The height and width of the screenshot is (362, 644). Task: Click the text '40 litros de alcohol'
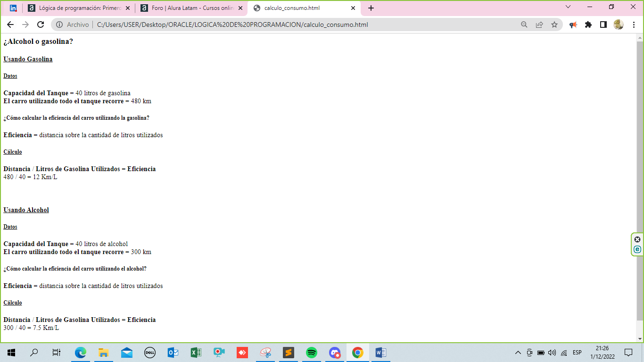tap(101, 244)
